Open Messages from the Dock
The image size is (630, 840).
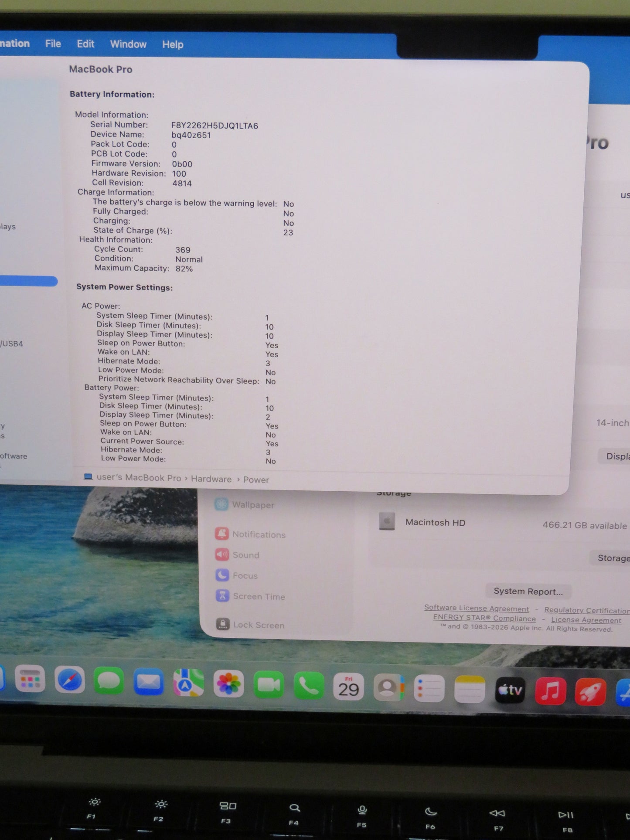[x=109, y=680]
